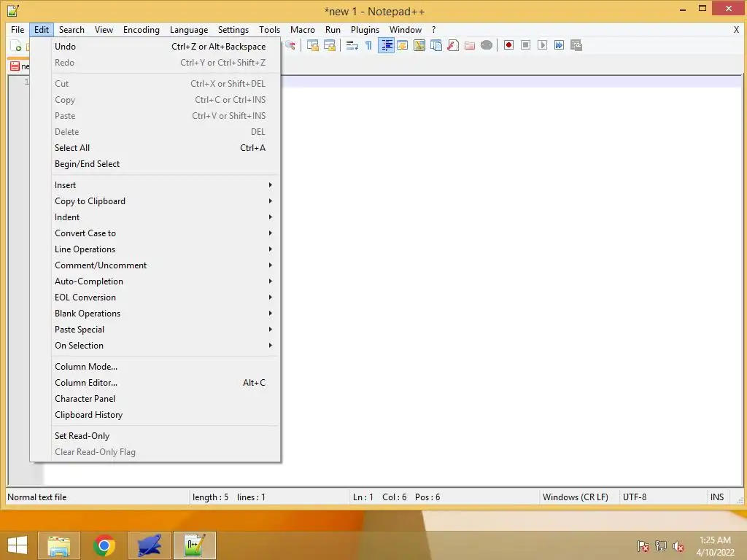Click the New file toolbar icon
Image resolution: width=747 pixels, height=560 pixels.
coord(16,46)
